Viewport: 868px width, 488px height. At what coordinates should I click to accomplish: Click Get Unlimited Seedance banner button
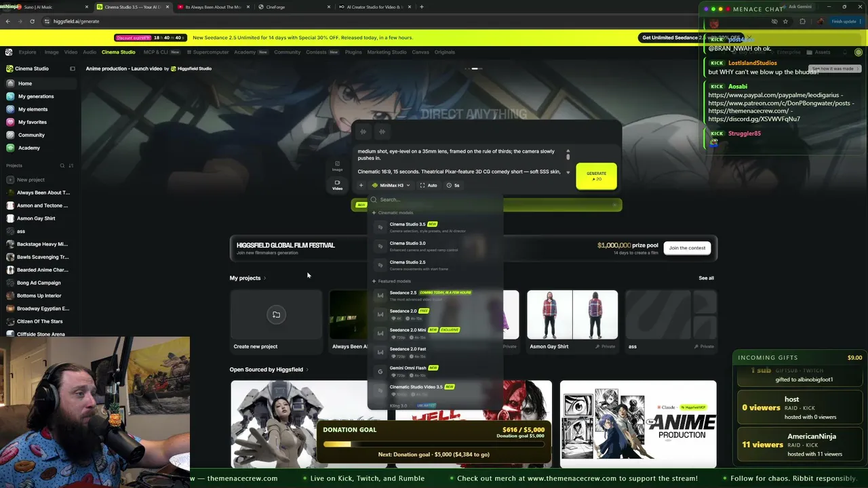coord(689,38)
